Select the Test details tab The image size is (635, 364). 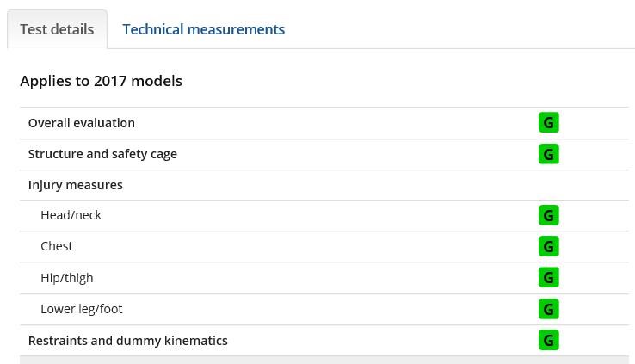pyautogui.click(x=57, y=29)
